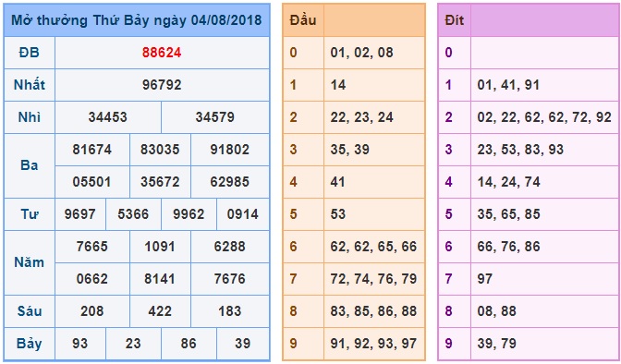Select the ĐB row label
621x364 pixels.
coord(30,53)
